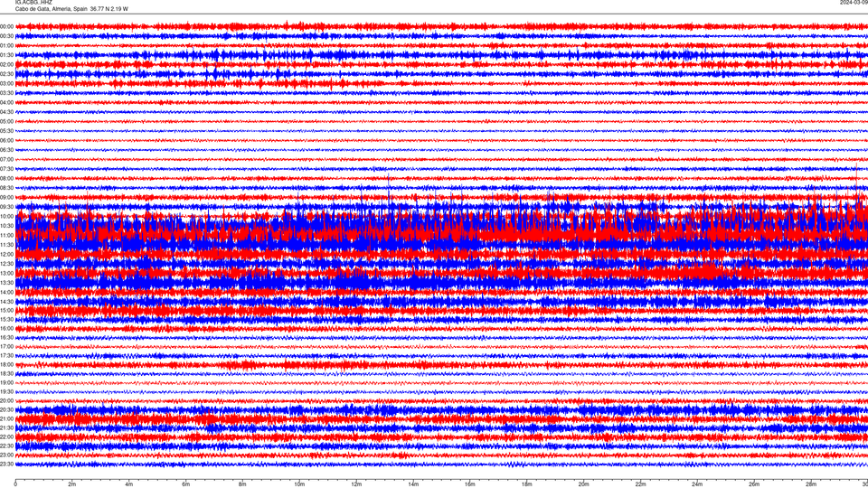The height and width of the screenshot is (488, 868).
Task: Select the 19:00 time row label
Action: click(x=6, y=383)
